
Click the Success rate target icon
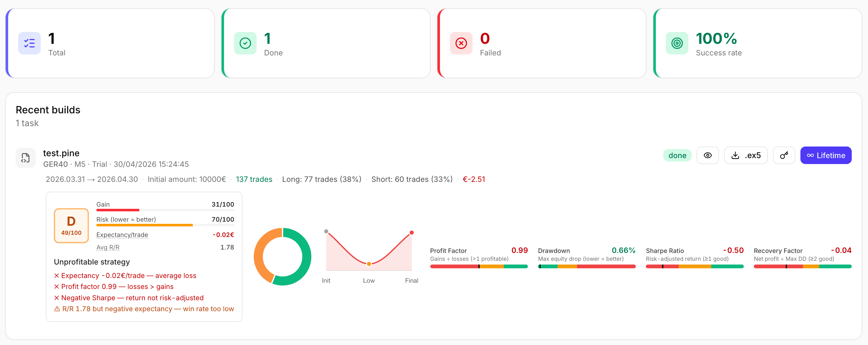click(x=677, y=43)
